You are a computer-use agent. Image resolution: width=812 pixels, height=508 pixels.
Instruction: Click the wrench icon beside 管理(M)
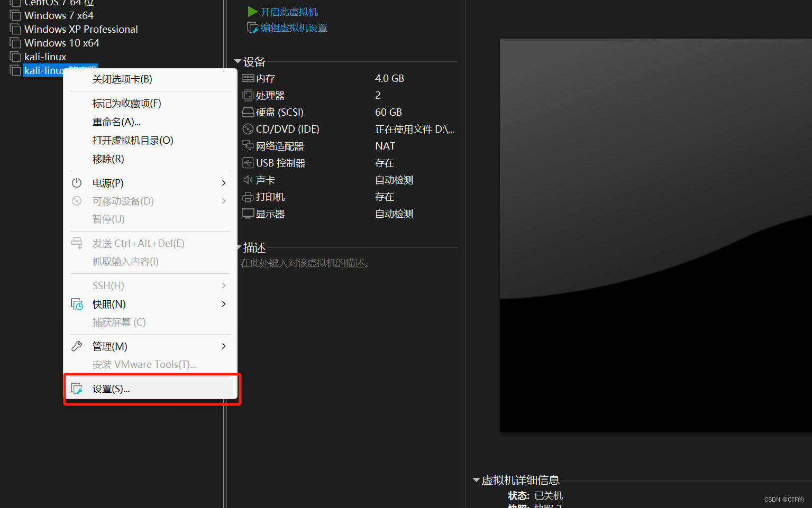(x=77, y=346)
